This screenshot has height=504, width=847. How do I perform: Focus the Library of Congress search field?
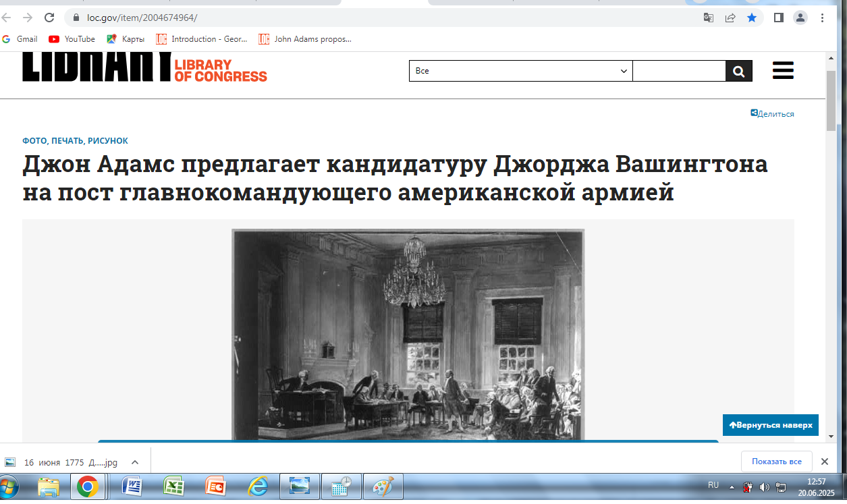(x=679, y=71)
